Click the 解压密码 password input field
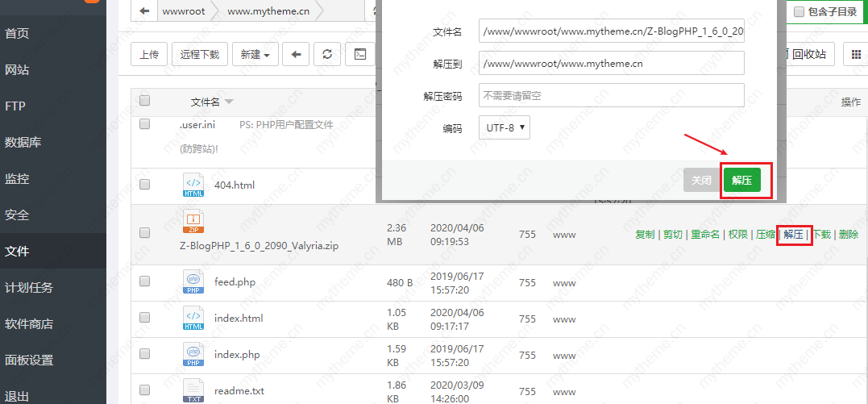This screenshot has width=868, height=404. pos(611,95)
